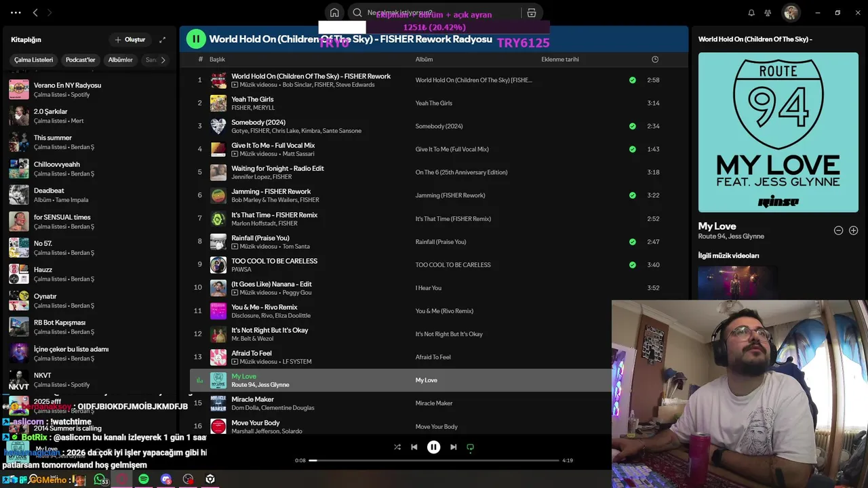
Task: Remove My Love using the minus circle
Action: coord(838,230)
